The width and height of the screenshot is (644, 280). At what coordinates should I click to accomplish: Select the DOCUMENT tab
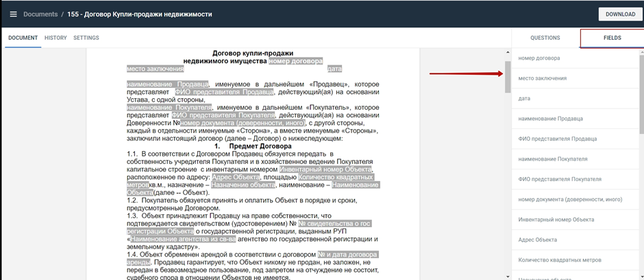click(x=23, y=38)
